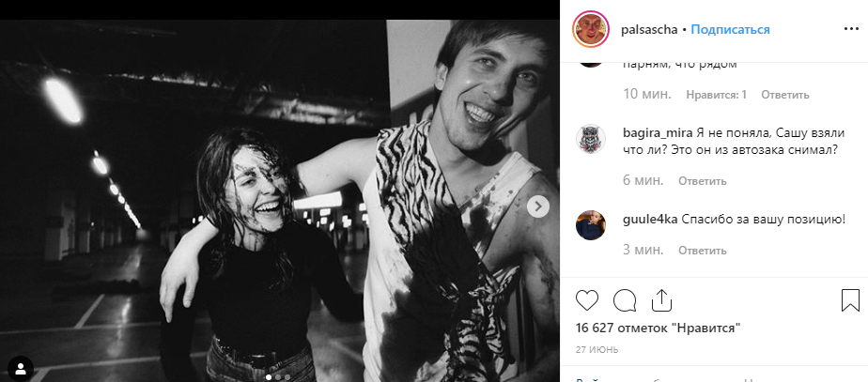Open the palsascha username link in the header
Screen dimensions: 868x382
click(650, 29)
